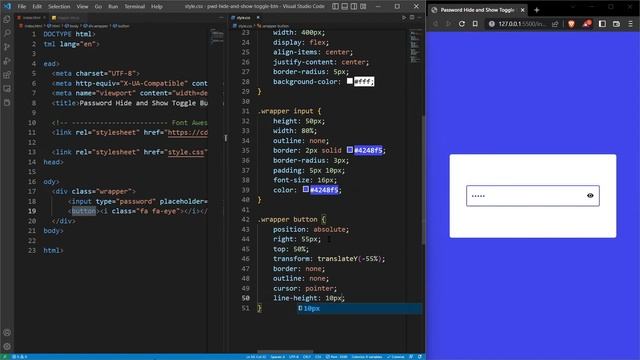The height and width of the screenshot is (360, 640).
Task: Open the Accounts menu in activity bar
Action: (7, 333)
